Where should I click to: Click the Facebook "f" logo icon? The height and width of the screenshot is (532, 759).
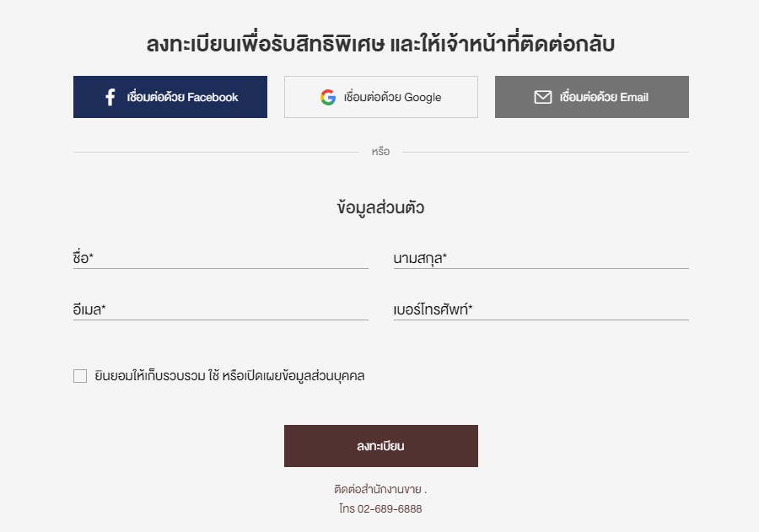tap(110, 97)
